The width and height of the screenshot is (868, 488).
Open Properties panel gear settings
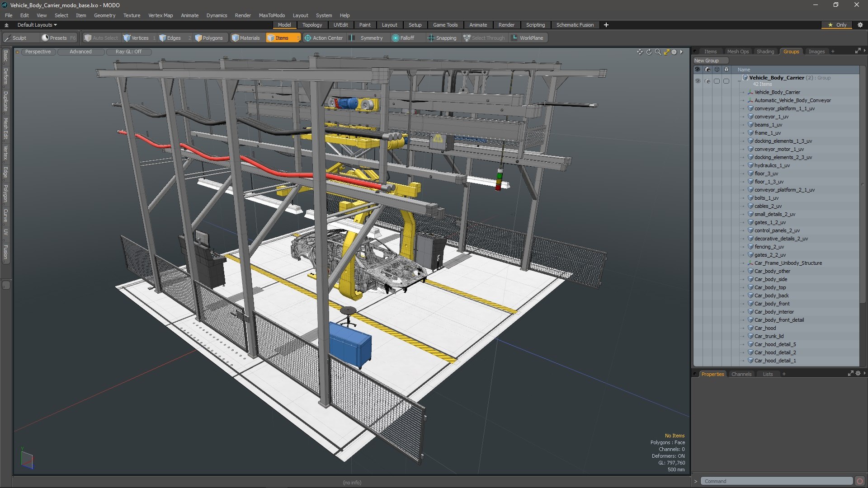858,374
